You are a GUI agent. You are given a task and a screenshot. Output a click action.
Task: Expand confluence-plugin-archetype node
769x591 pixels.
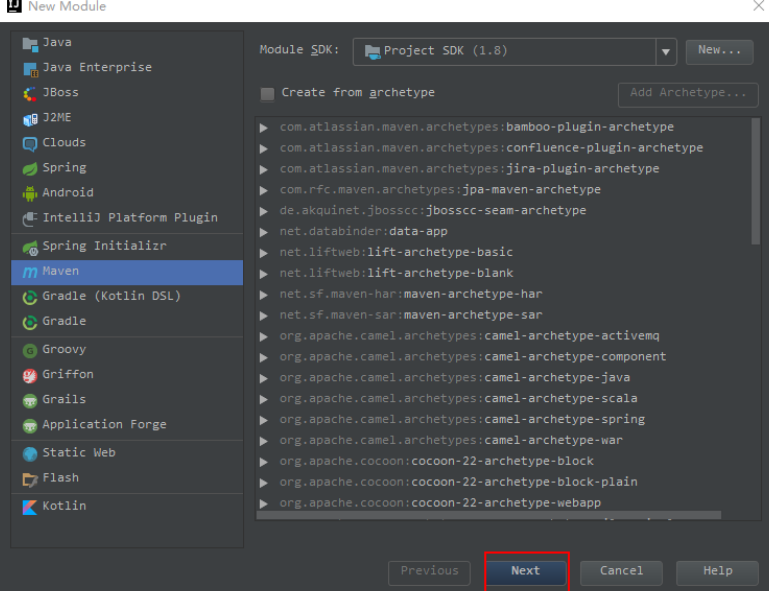(x=264, y=149)
